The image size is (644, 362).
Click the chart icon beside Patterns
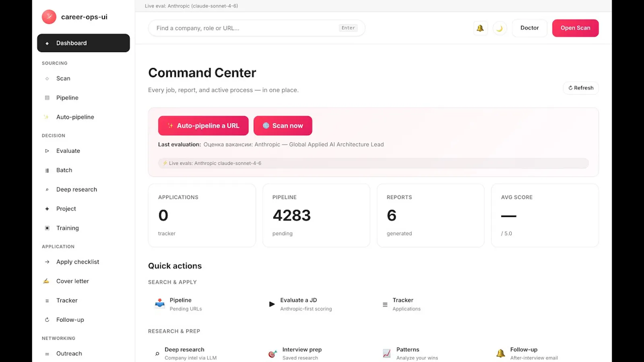pos(386,354)
